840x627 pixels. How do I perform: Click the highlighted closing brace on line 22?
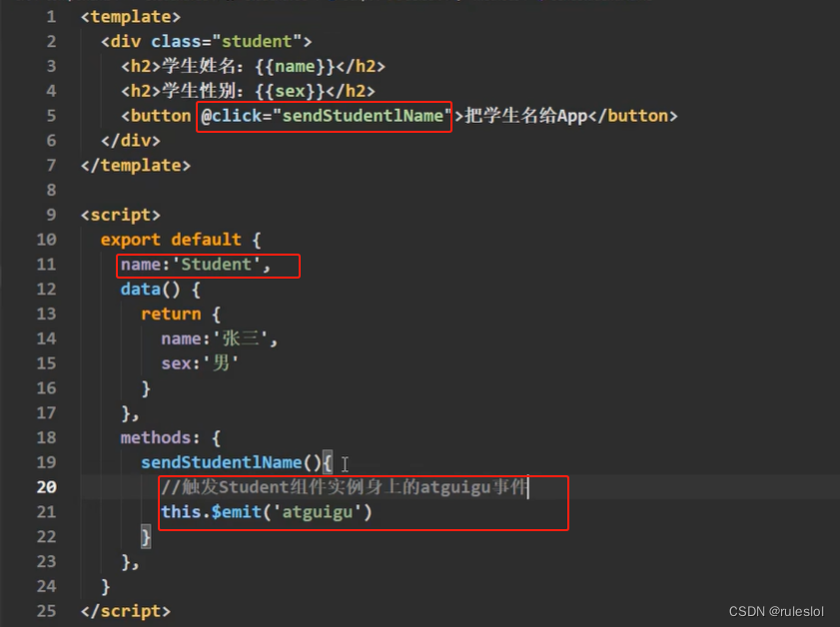(x=146, y=536)
